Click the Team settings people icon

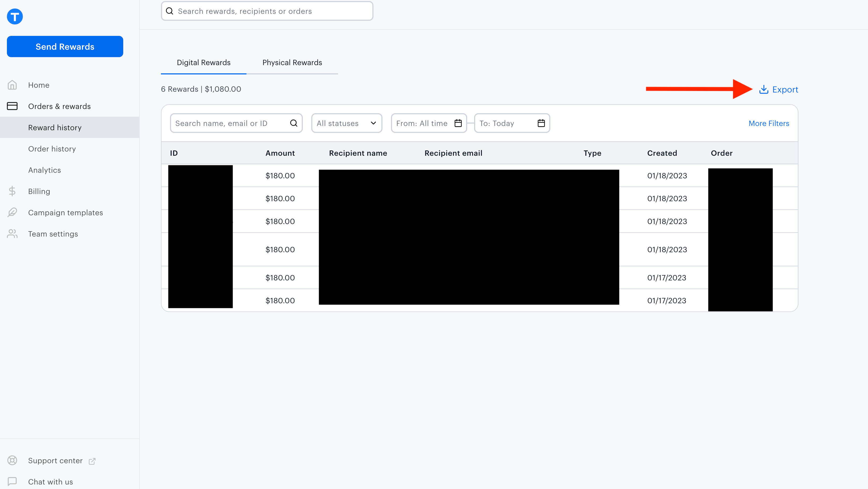(x=12, y=234)
